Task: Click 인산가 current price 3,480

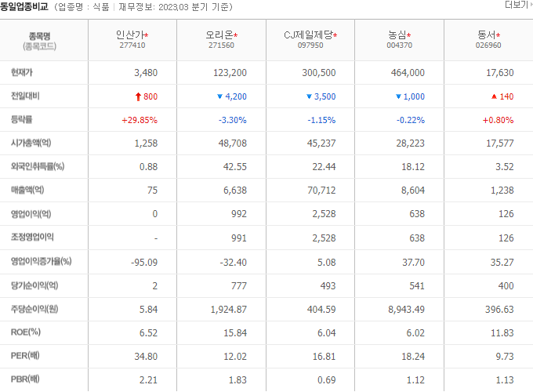Action: tap(146, 73)
